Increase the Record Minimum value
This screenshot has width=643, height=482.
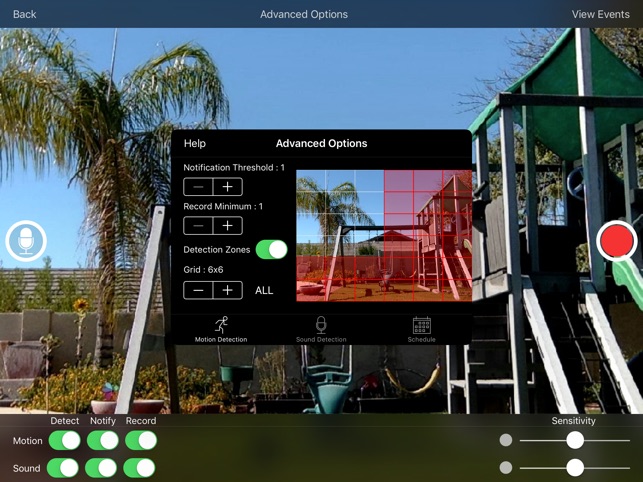click(228, 226)
